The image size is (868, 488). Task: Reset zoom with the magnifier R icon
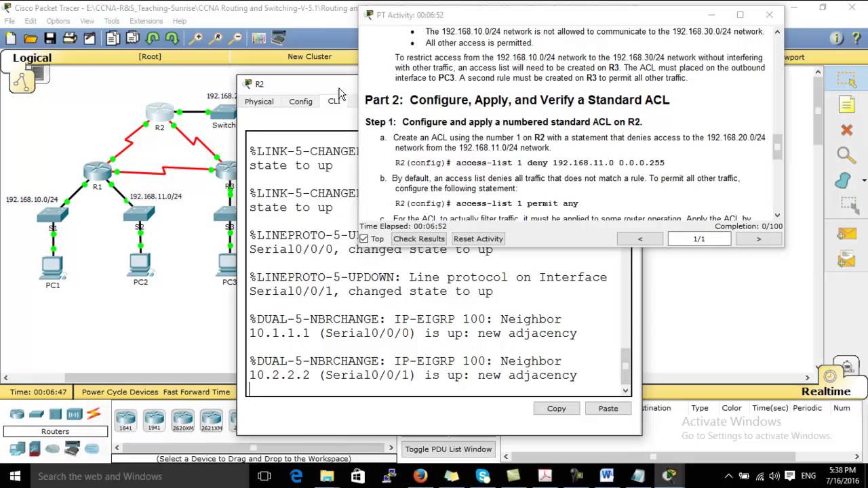(216, 39)
